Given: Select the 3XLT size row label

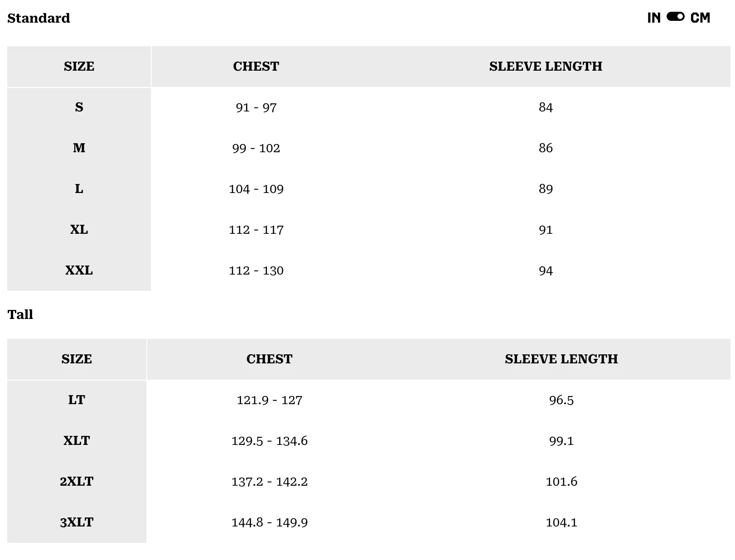Looking at the screenshot, I should [77, 522].
